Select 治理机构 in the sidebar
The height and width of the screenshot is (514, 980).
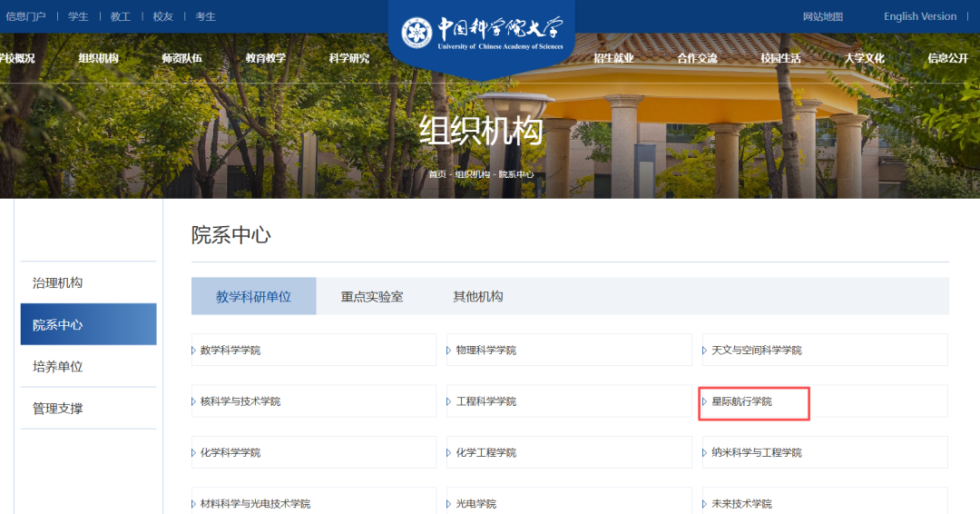click(x=58, y=283)
